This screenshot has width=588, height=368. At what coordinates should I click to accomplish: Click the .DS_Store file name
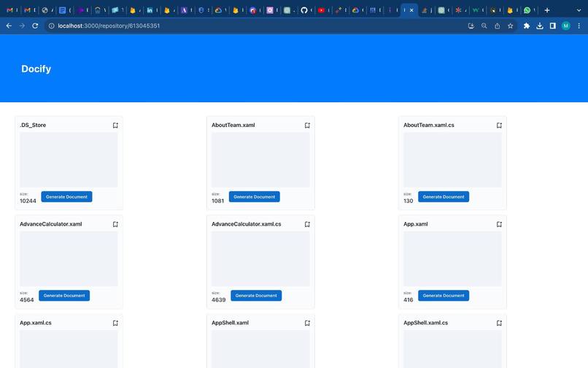click(33, 125)
